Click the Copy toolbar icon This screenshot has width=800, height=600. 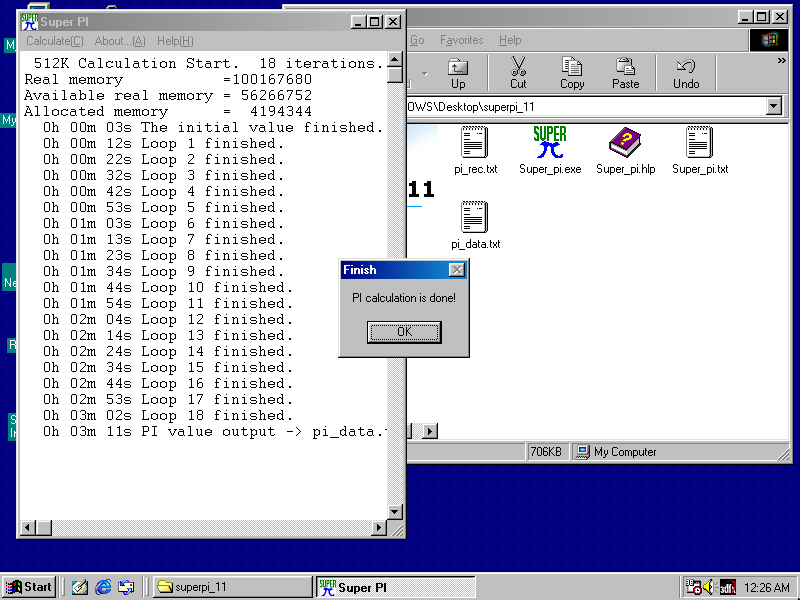click(x=572, y=73)
